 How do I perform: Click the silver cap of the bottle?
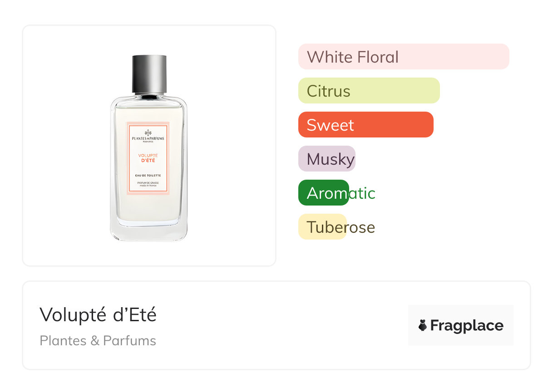[x=149, y=73]
